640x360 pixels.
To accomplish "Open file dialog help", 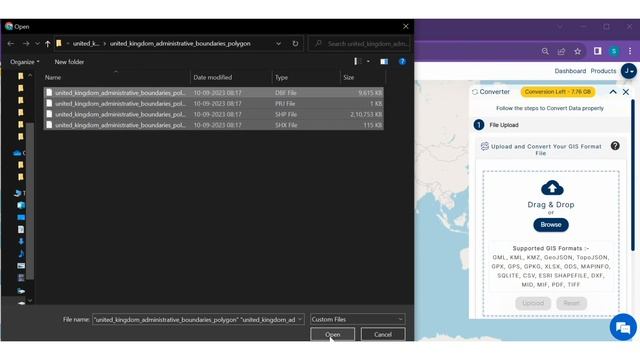I will click(402, 61).
